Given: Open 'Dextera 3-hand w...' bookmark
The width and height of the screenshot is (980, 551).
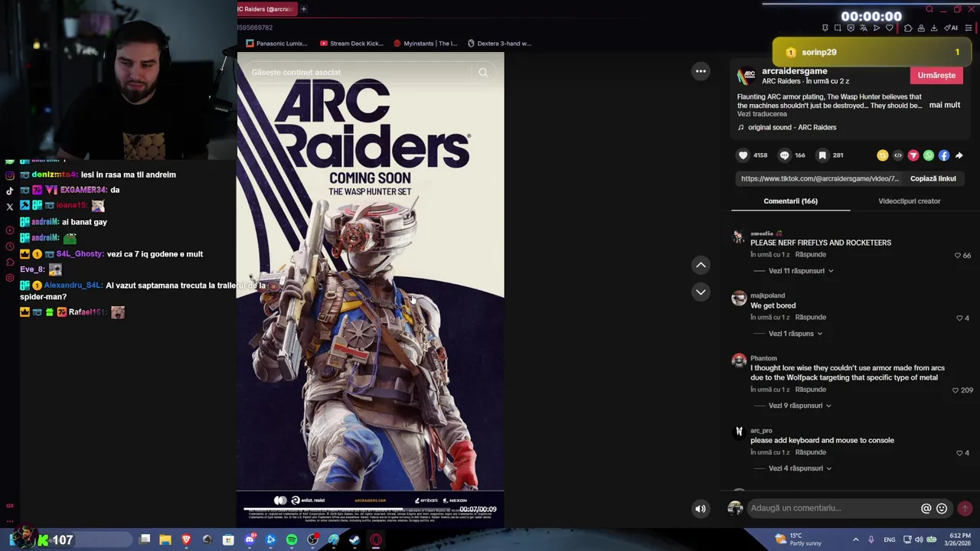Looking at the screenshot, I should [x=499, y=44].
